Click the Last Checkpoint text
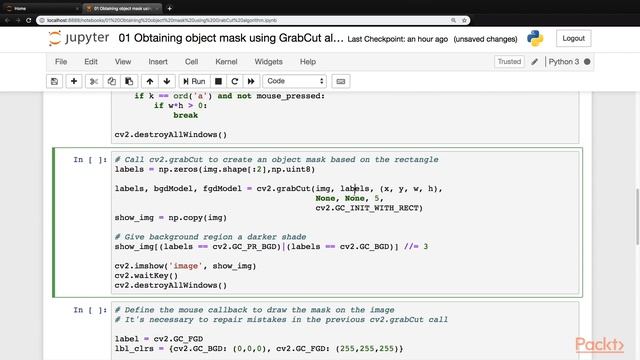This screenshot has width=640, height=360. tap(398, 39)
